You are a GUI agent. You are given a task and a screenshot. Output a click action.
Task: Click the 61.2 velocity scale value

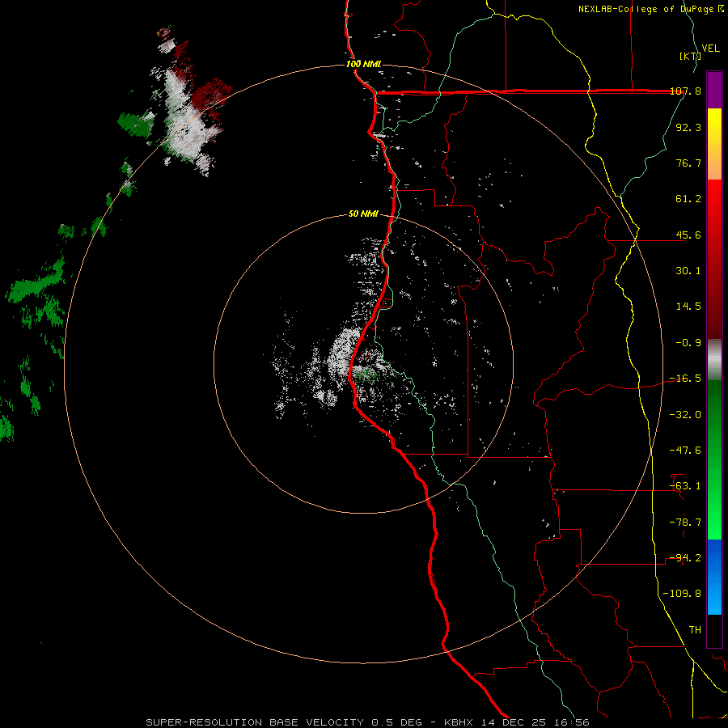[x=688, y=199]
